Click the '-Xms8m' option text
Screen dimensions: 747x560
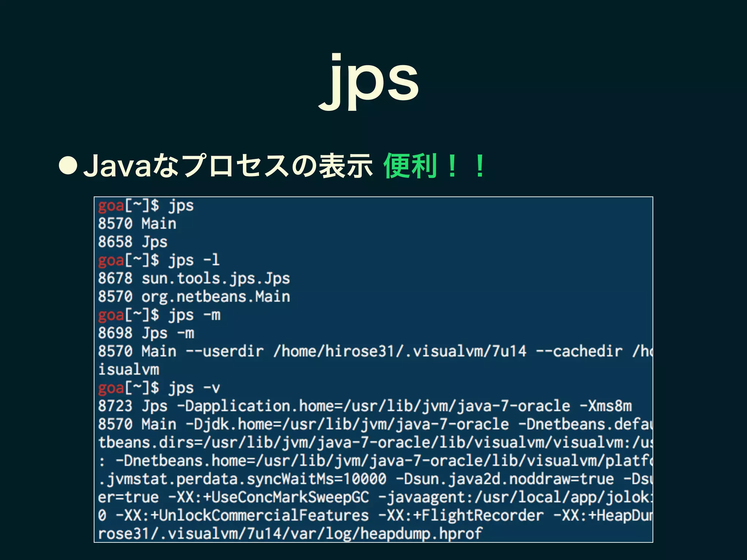coord(605,406)
